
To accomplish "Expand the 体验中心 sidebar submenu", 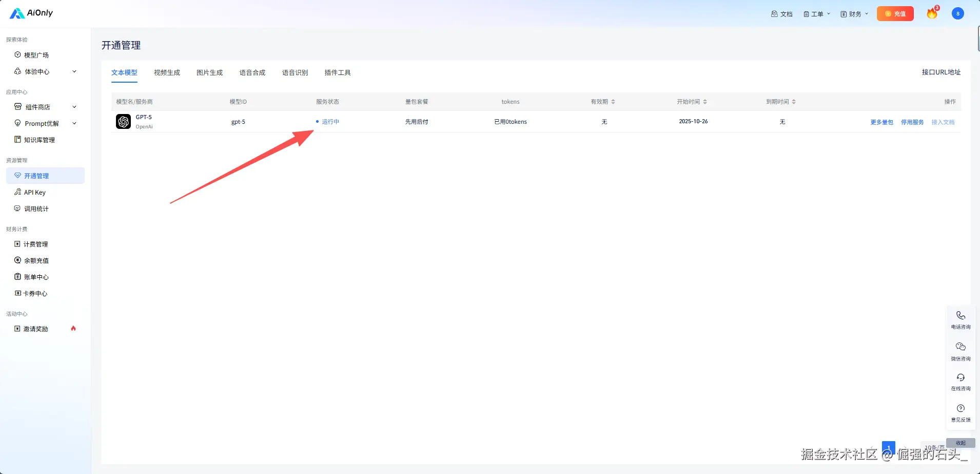I will [74, 71].
